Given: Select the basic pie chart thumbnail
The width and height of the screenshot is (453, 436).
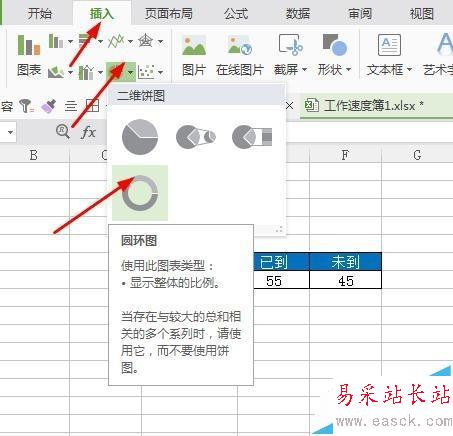Looking at the screenshot, I should coord(140,137).
